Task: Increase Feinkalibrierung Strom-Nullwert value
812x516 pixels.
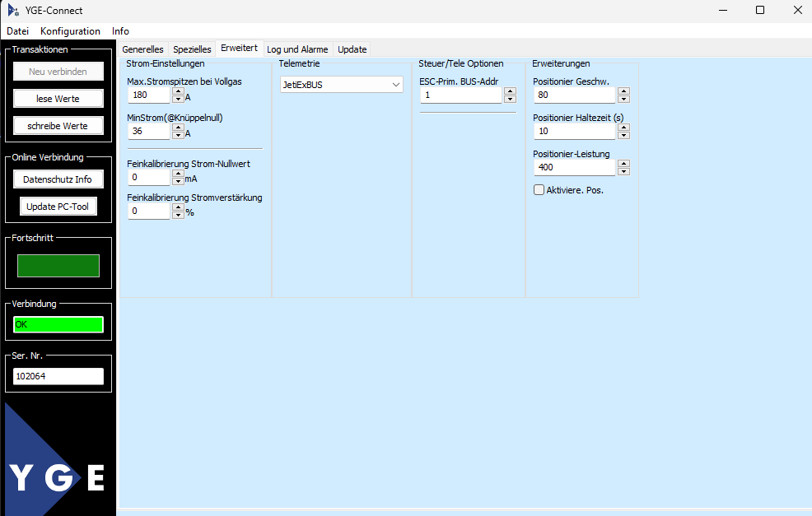Action: click(178, 174)
